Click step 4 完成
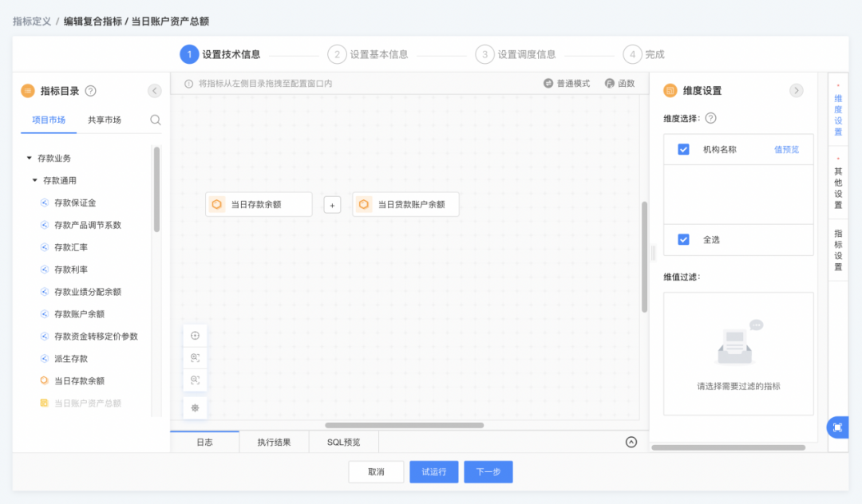 click(644, 54)
